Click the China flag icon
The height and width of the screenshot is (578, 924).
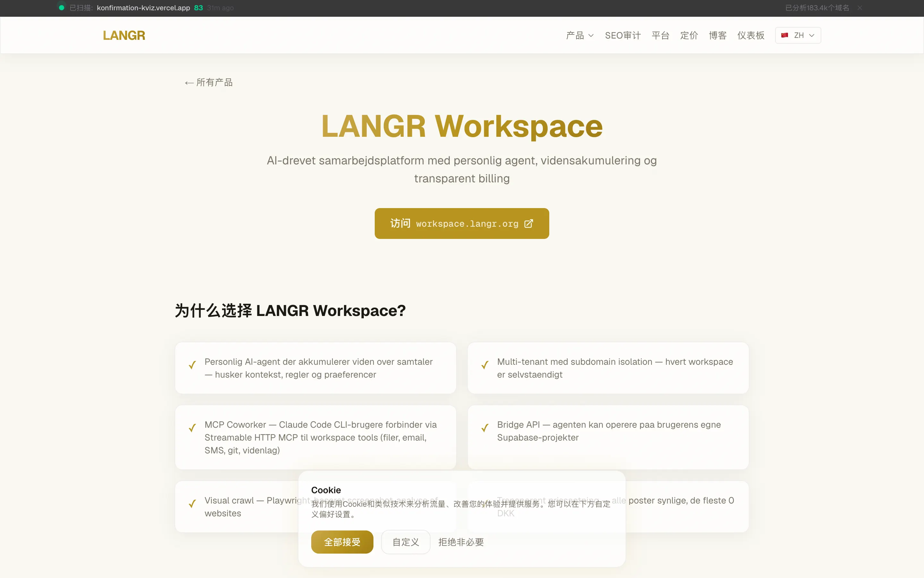click(785, 35)
